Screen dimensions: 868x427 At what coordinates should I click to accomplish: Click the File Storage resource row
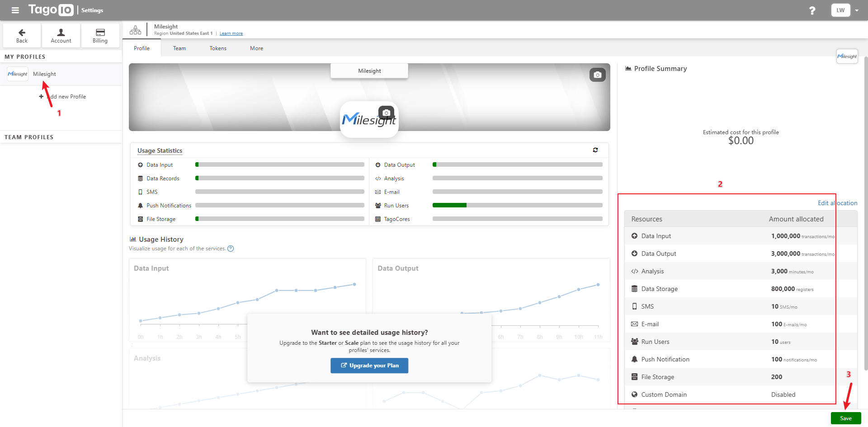741,377
